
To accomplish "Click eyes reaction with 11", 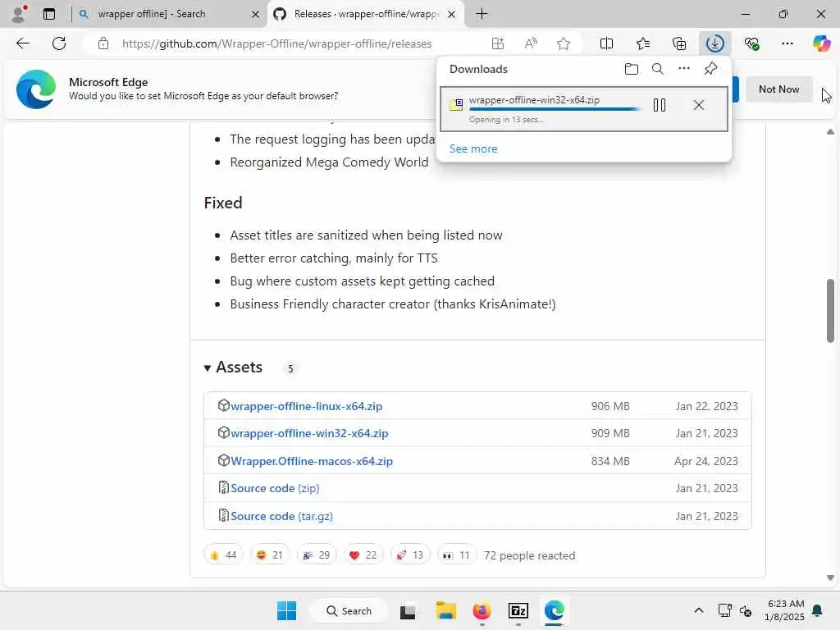I will coord(456,555).
